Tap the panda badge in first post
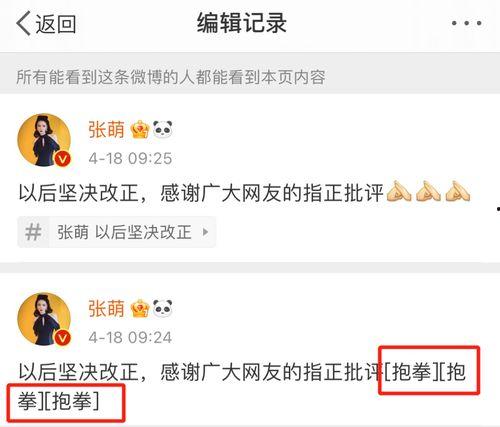This screenshot has height=427, width=500. (163, 129)
